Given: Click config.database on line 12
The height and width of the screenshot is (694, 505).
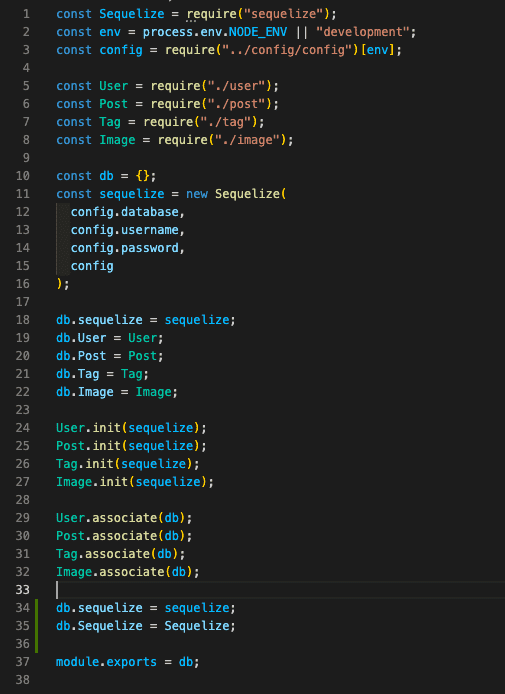Looking at the screenshot, I should coord(124,212).
